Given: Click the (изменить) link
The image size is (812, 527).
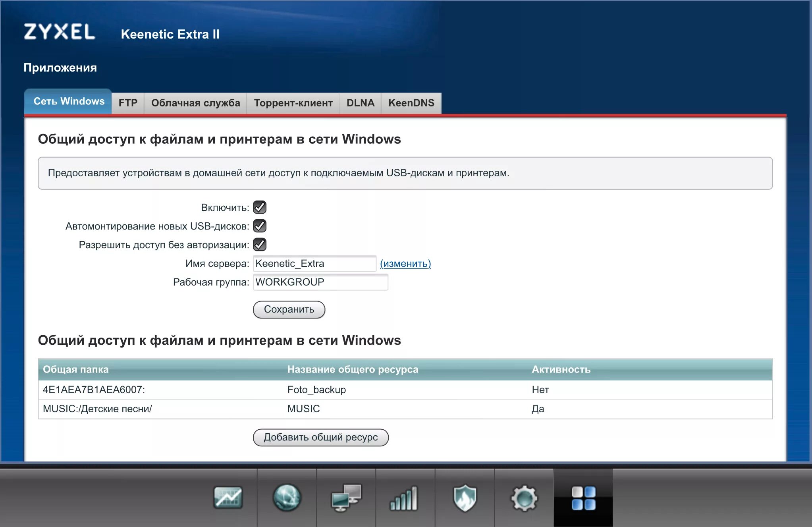Looking at the screenshot, I should [405, 264].
